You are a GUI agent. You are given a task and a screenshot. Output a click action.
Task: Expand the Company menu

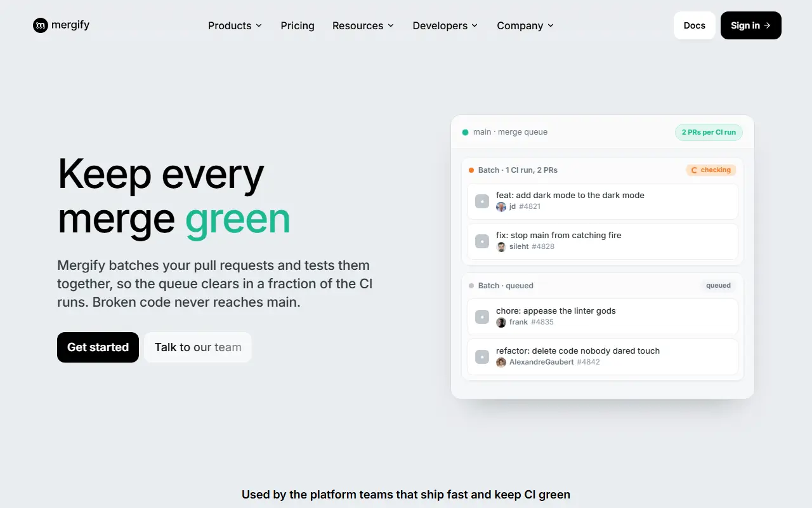tap(525, 25)
